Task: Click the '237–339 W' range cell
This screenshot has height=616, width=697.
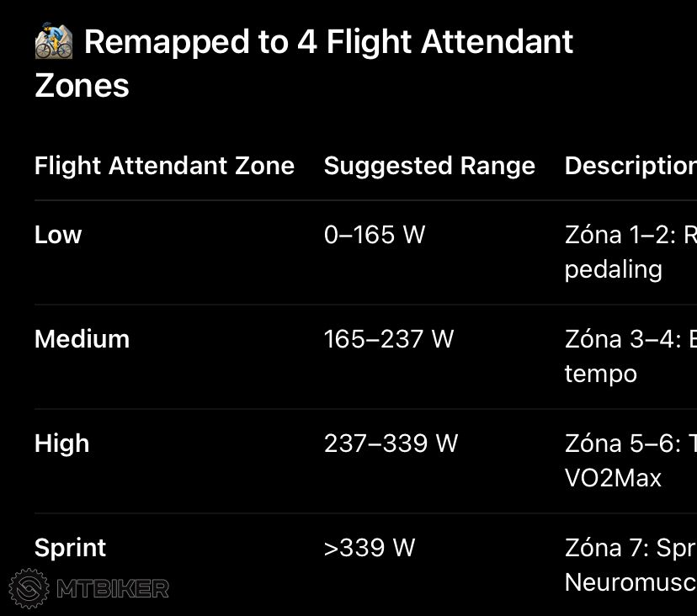Action: point(391,443)
